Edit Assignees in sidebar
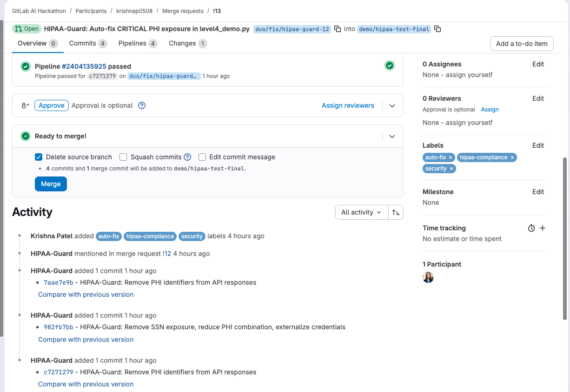 538,64
